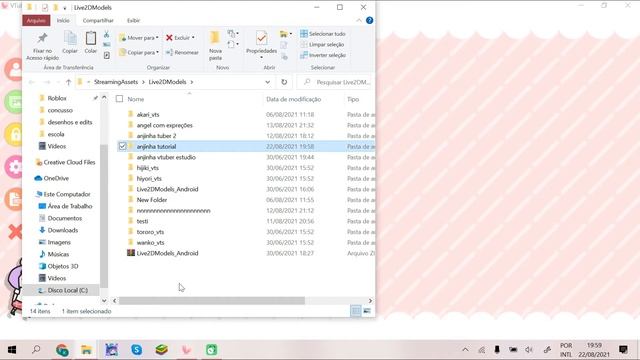Open the ribbon help question mark
The width and height of the screenshot is (640, 360).
(369, 20)
